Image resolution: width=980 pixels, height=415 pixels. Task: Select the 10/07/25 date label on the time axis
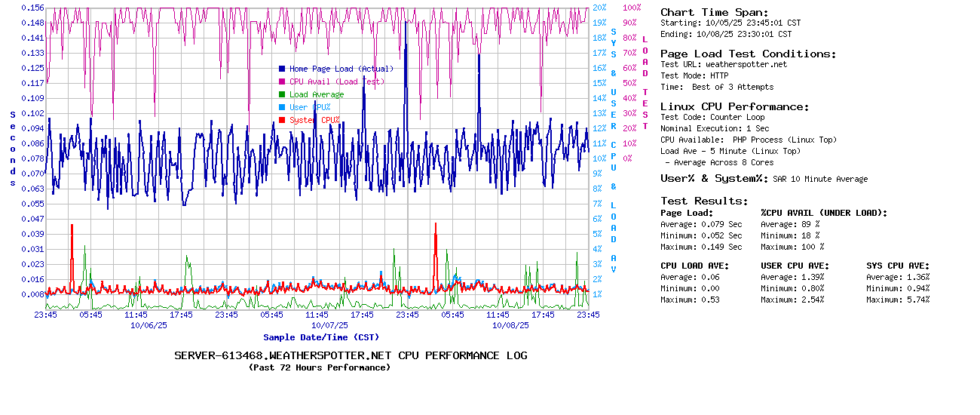pos(329,325)
